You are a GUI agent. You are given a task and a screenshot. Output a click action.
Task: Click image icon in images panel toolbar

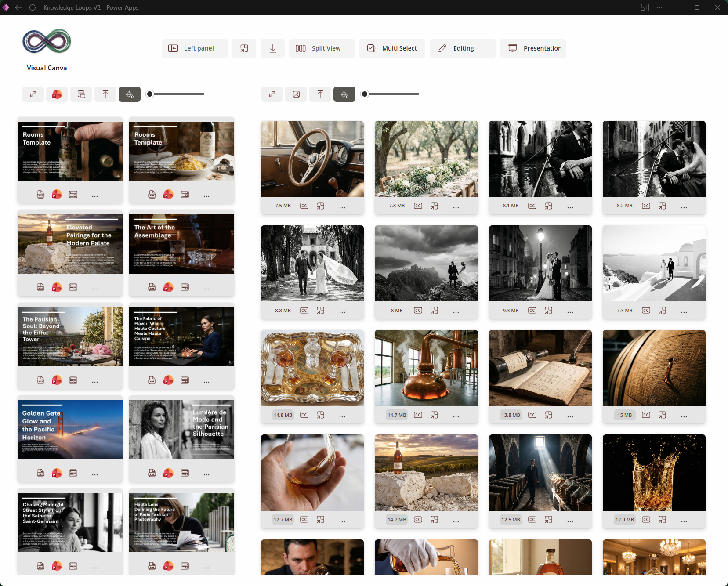tap(297, 94)
